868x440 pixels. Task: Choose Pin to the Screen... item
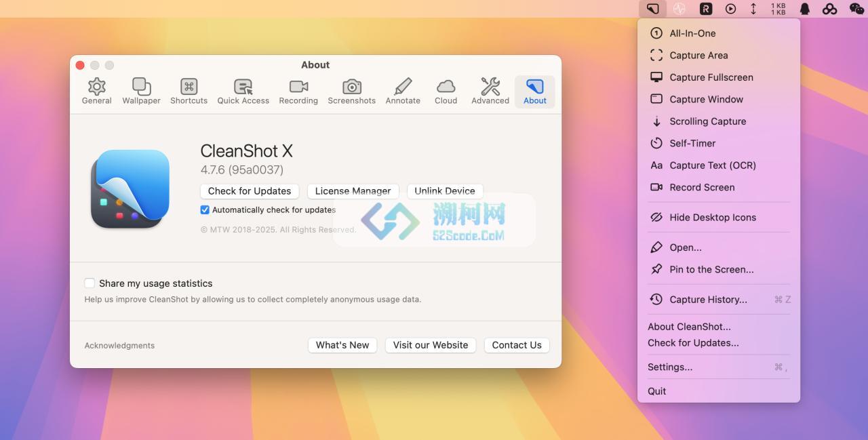(x=719, y=269)
